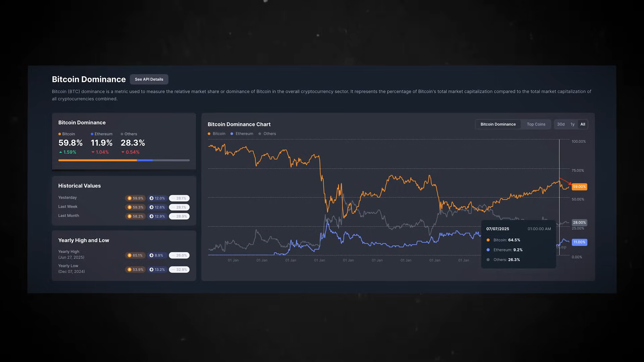
Task: Select the 1y time range
Action: (x=572, y=124)
